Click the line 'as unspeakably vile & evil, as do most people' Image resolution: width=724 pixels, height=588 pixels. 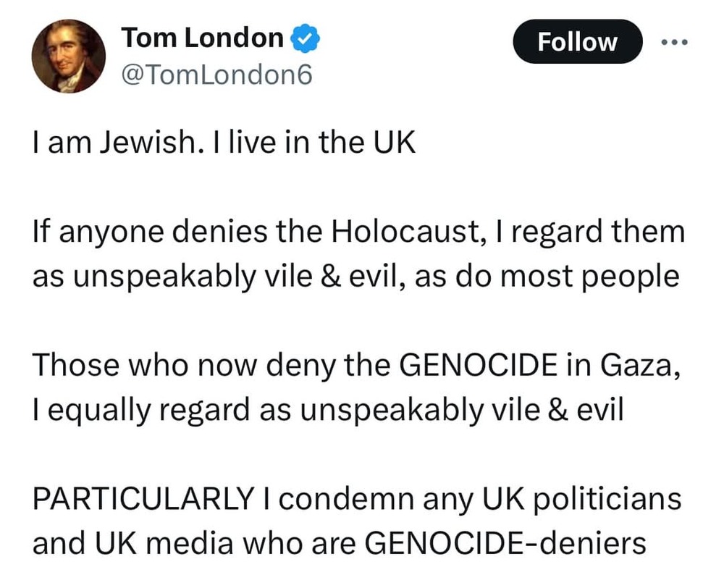pos(355,277)
